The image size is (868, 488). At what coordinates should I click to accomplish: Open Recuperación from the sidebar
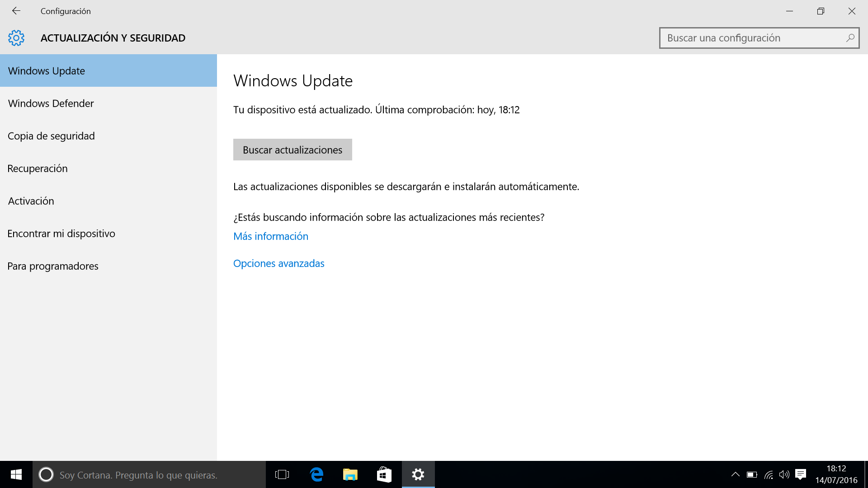pyautogui.click(x=38, y=168)
